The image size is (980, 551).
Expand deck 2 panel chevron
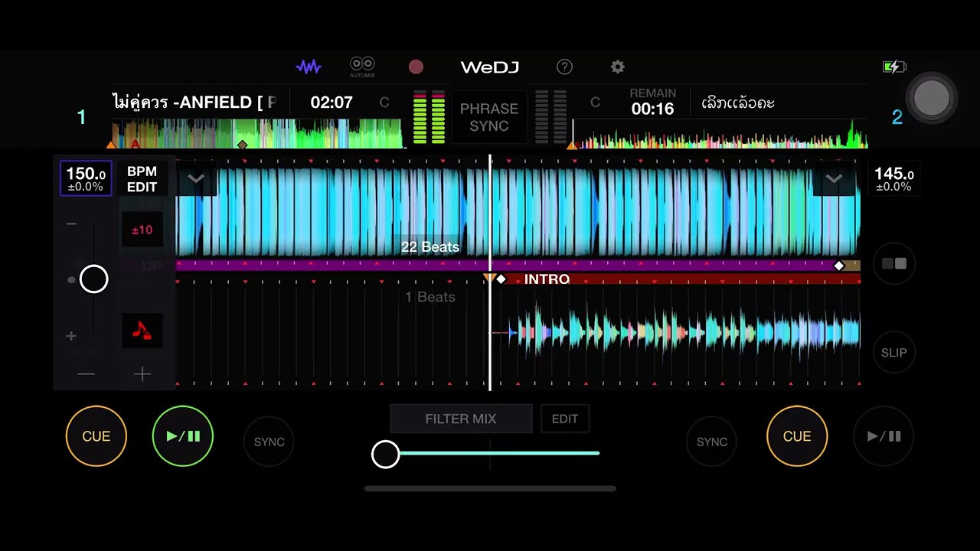tap(834, 179)
